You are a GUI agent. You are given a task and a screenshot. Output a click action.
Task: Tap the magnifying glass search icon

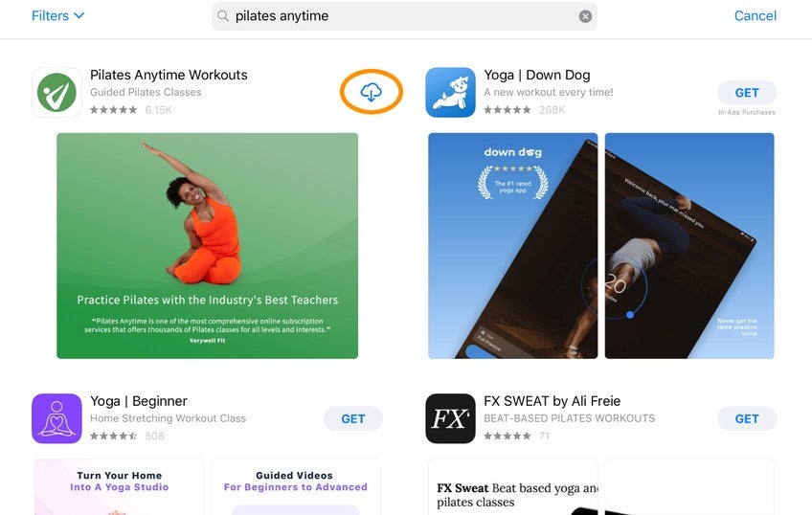coord(224,16)
